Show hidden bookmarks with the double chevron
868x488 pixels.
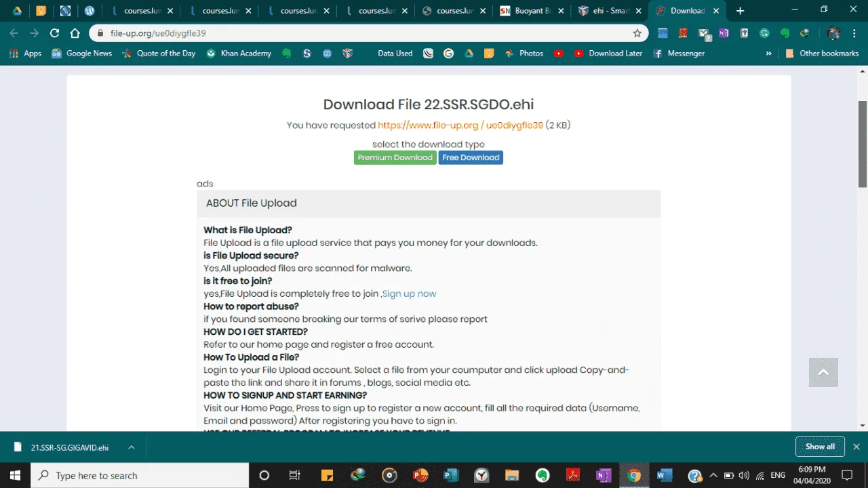[x=768, y=53]
